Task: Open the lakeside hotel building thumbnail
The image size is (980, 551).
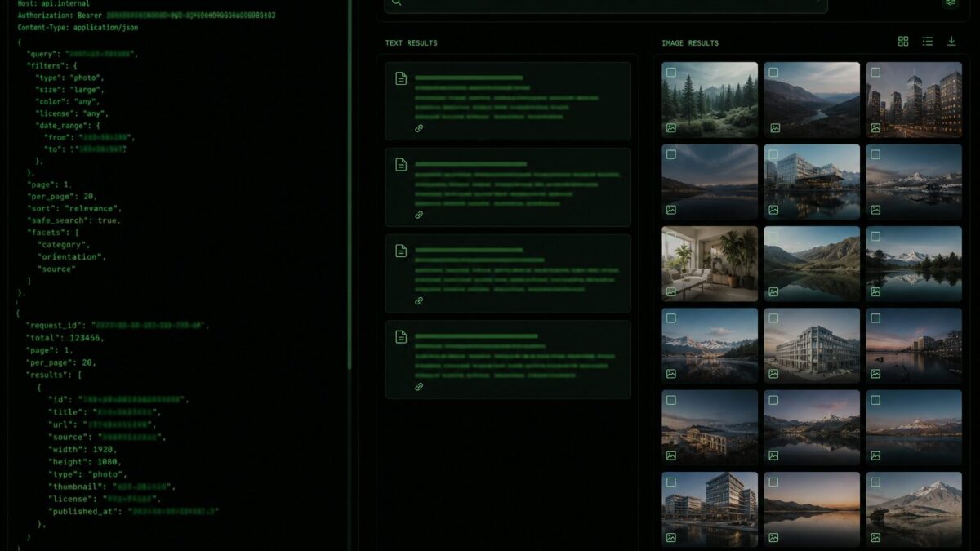Action: point(710,428)
